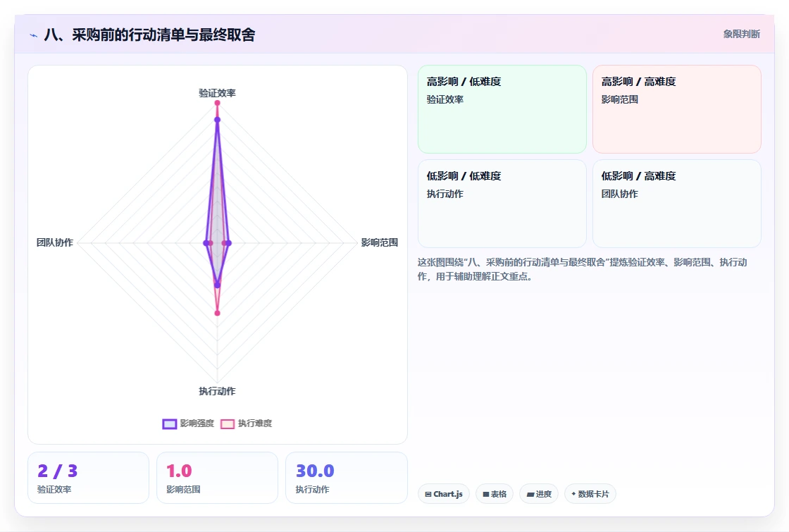
Task: Select the heading 八、采购前的行动清单与最终取舍
Action: (x=149, y=35)
